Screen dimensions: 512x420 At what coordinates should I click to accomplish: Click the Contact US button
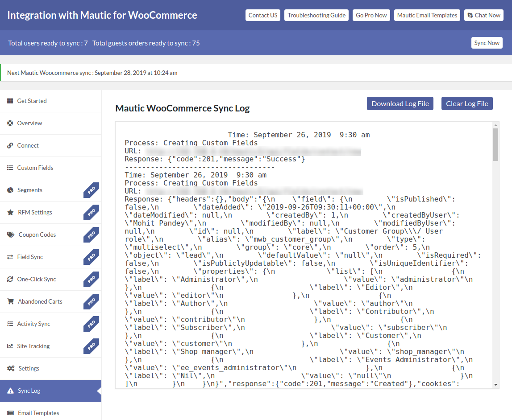coord(263,15)
